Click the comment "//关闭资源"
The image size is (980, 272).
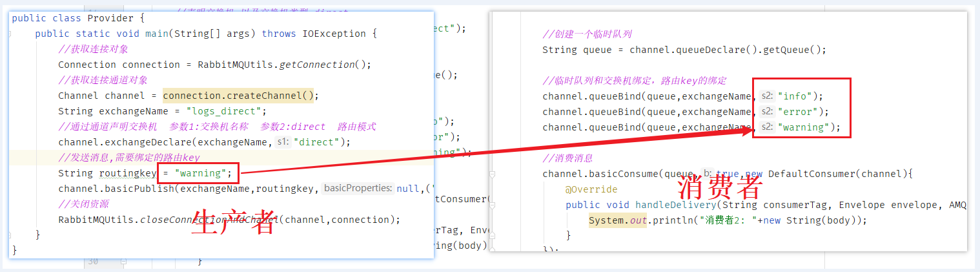pos(83,204)
